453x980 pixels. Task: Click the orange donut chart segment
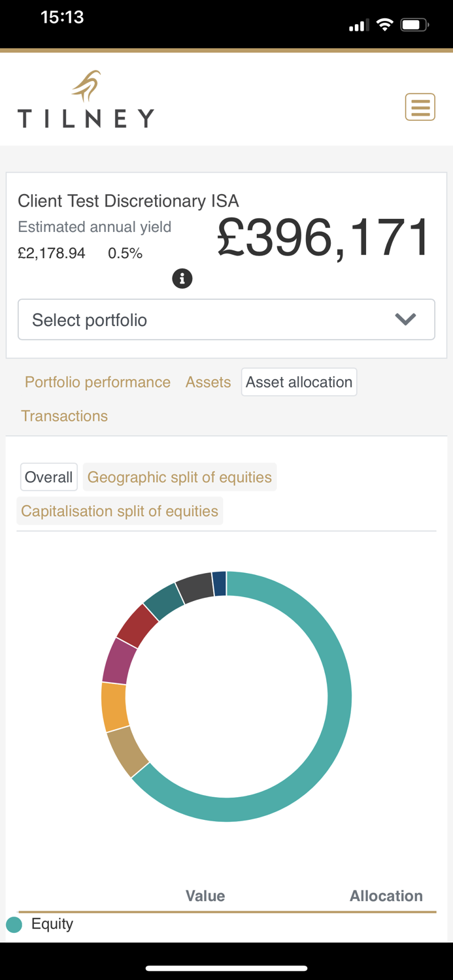pos(114,707)
